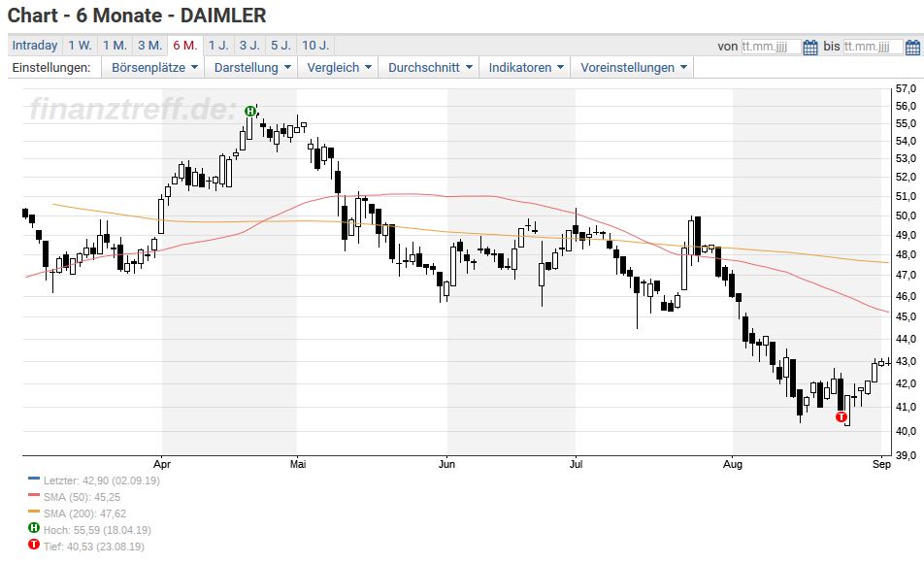Select the 1 W. time range tab
Image resolution: width=924 pixels, height=563 pixels.
coord(80,46)
